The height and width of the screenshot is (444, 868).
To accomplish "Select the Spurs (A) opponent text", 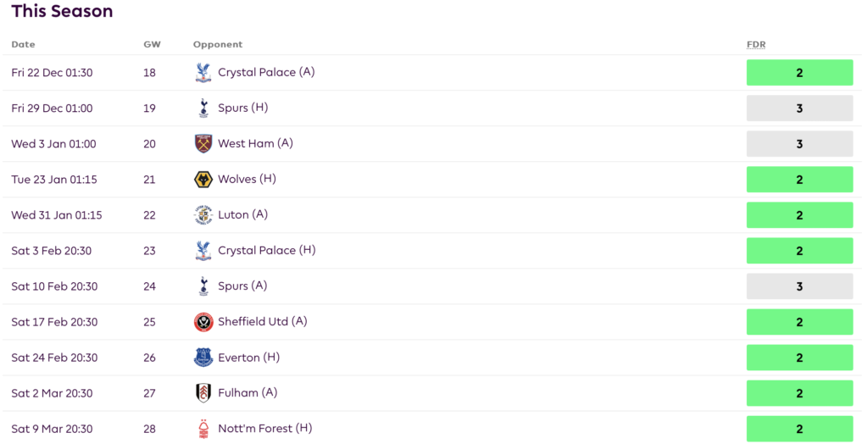I will click(242, 286).
